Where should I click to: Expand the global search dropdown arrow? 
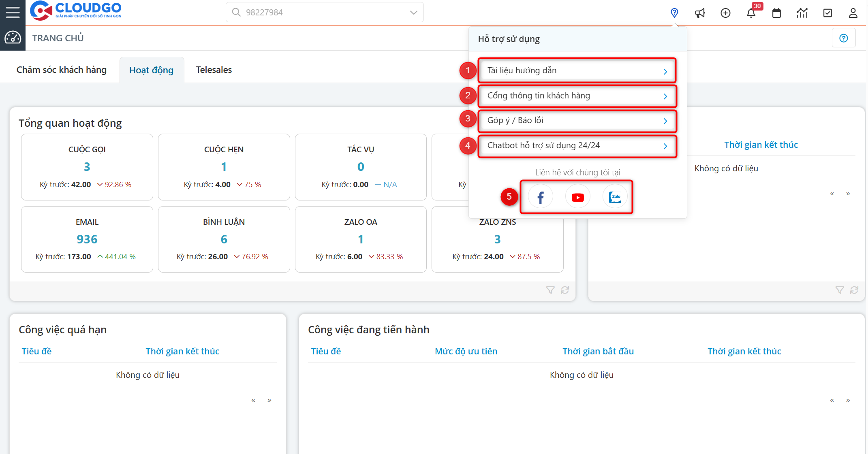[x=413, y=13]
